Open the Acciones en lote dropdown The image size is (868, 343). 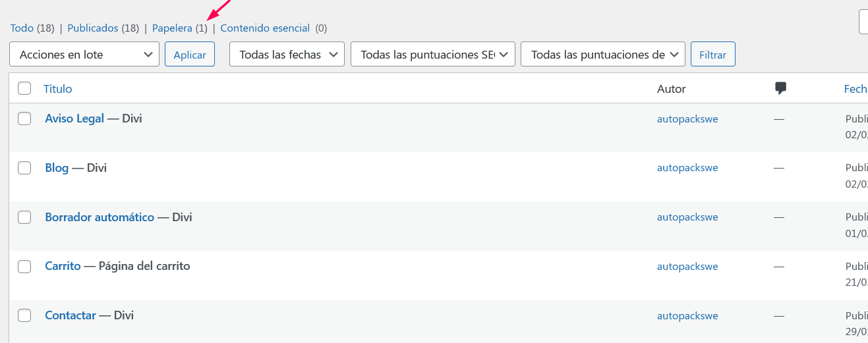tap(84, 54)
